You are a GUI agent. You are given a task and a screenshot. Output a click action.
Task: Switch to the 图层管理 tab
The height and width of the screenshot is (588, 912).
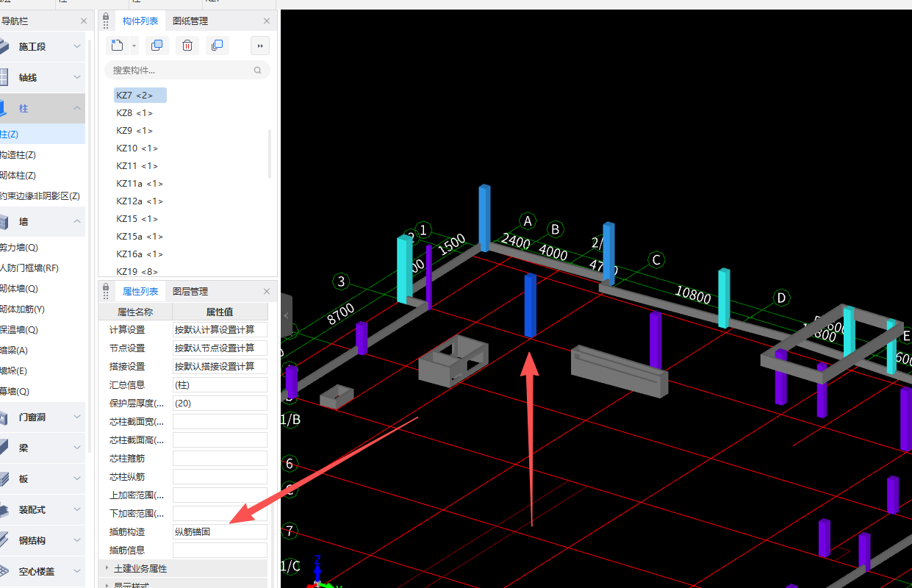(x=190, y=292)
